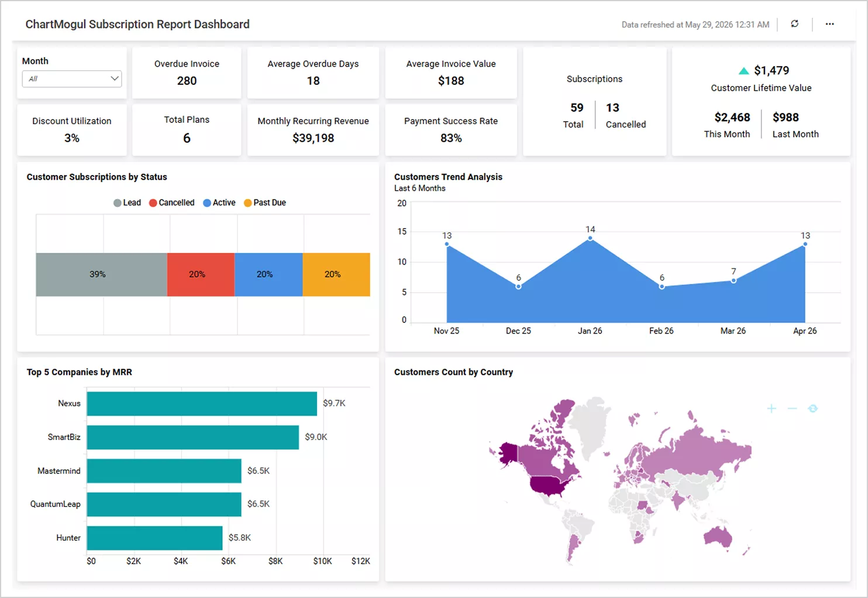The width and height of the screenshot is (868, 598).
Task: Toggle the Past Due legend item
Action: [265, 202]
